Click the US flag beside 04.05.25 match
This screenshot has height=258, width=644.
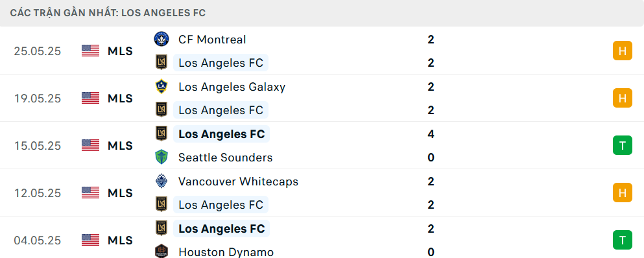click(x=90, y=240)
